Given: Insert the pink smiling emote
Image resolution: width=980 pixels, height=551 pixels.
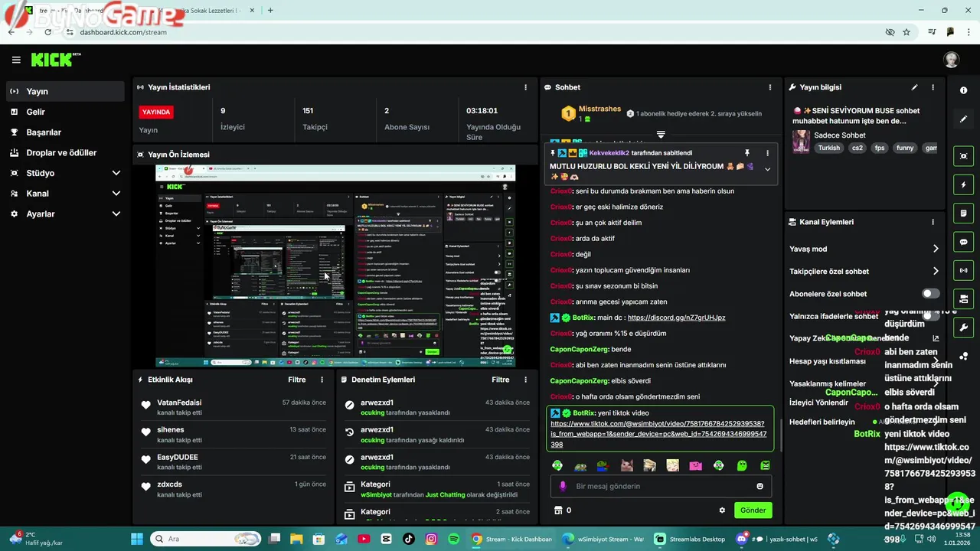Looking at the screenshot, I should [695, 465].
